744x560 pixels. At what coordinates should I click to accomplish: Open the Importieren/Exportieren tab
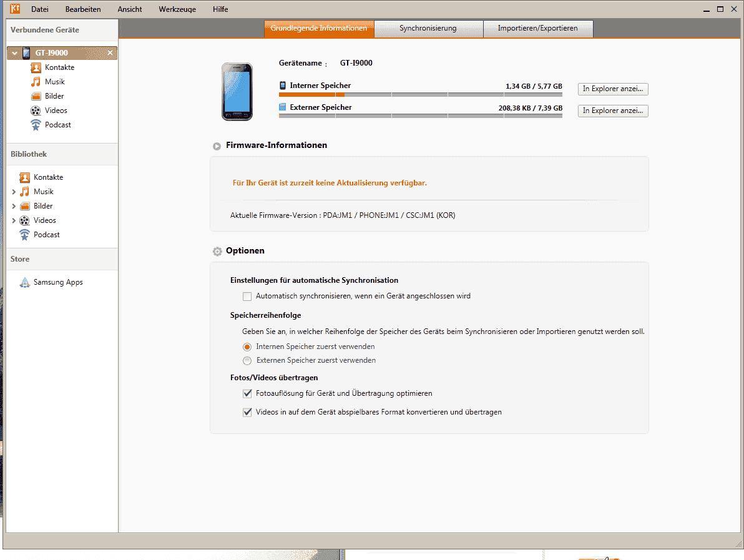(x=538, y=29)
